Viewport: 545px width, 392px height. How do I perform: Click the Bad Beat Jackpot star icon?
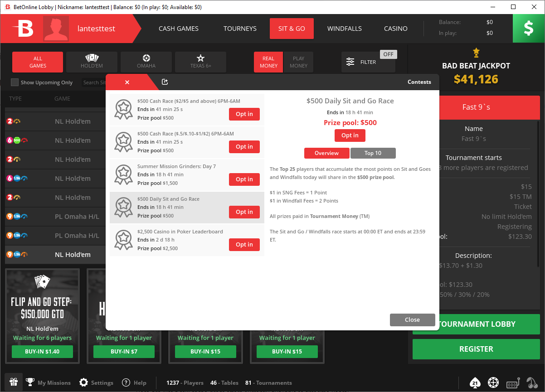[x=476, y=52]
